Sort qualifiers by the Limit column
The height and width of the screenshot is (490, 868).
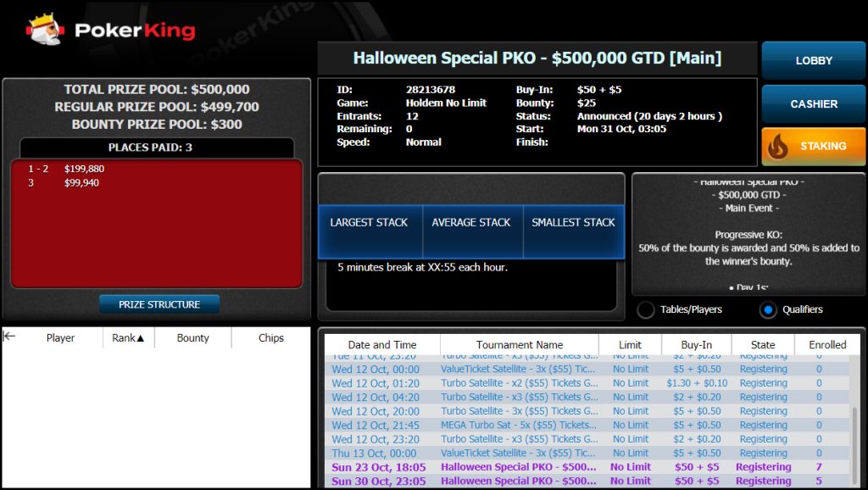[x=630, y=344]
